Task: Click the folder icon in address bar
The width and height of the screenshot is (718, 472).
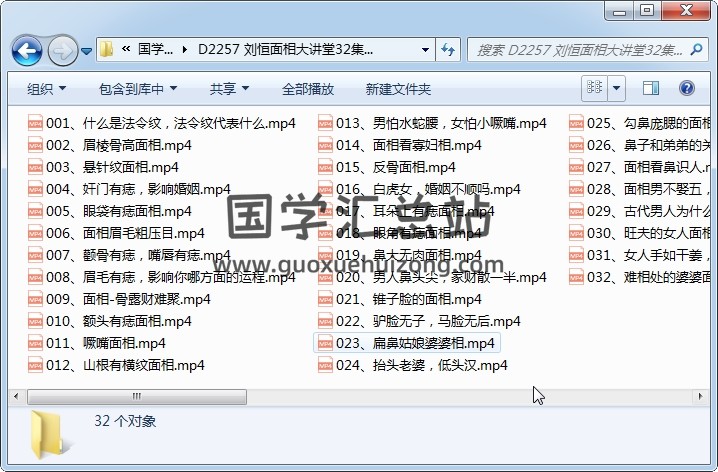Action: [x=107, y=49]
